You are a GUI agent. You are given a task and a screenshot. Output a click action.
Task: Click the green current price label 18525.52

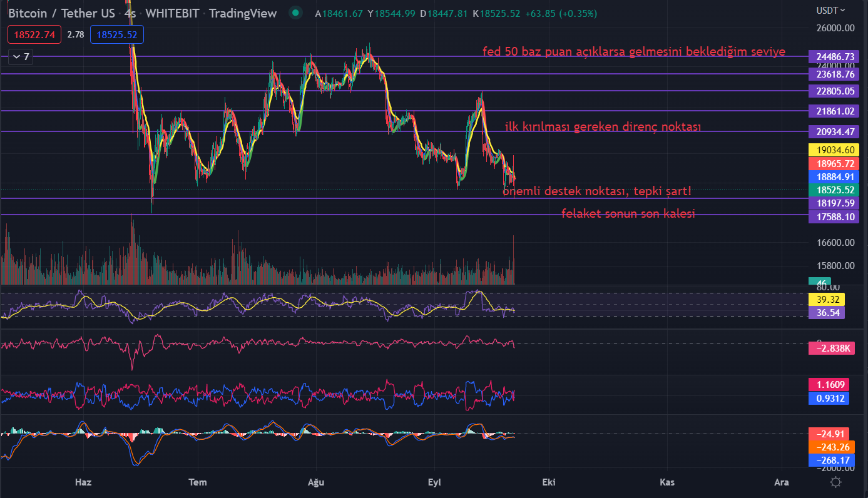pos(834,190)
